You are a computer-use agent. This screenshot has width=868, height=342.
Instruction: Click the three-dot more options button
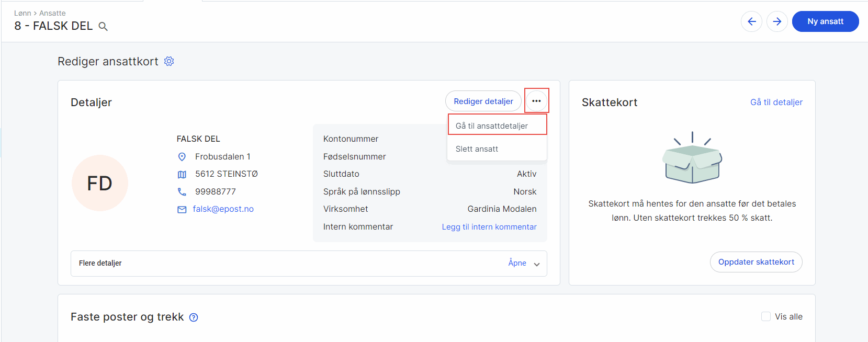[536, 101]
